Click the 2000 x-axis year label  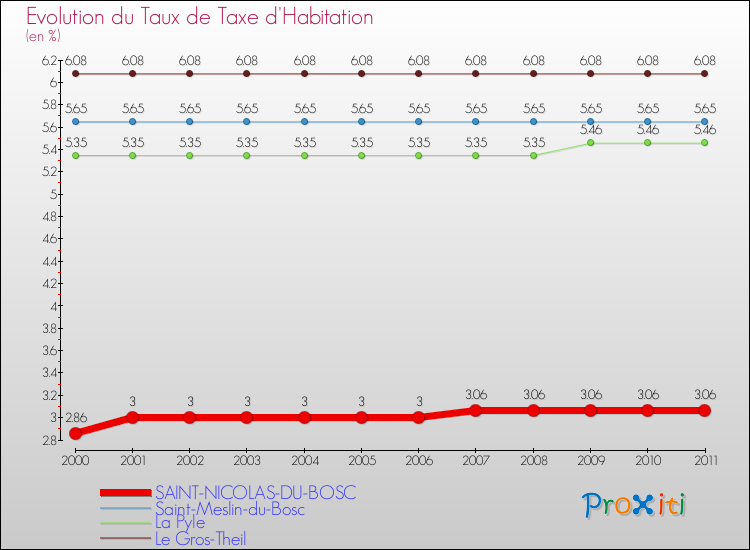[76, 461]
